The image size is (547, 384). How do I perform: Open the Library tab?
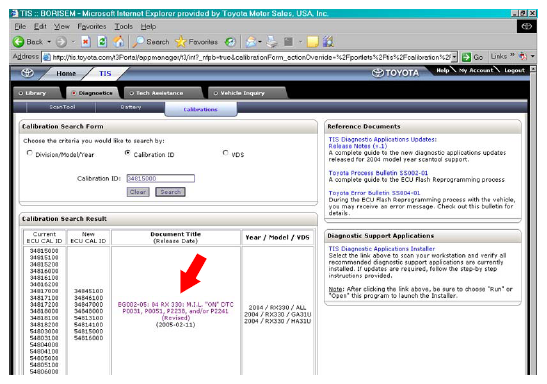click(x=36, y=93)
